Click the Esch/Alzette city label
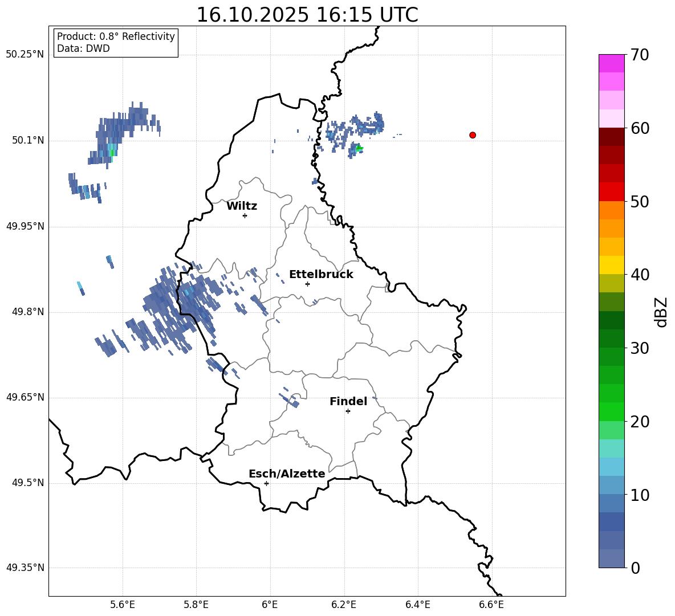The height and width of the screenshot is (616, 675). tap(287, 474)
